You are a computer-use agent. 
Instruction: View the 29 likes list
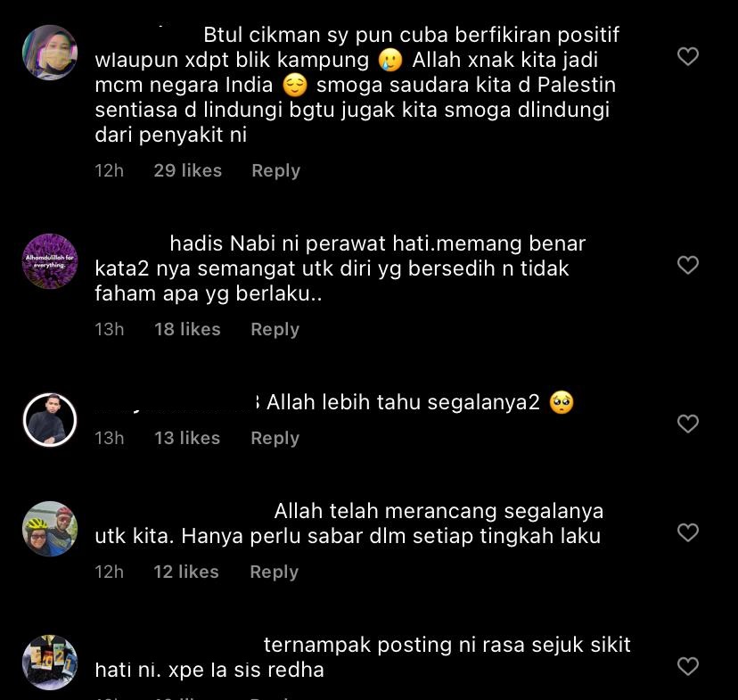tap(188, 170)
